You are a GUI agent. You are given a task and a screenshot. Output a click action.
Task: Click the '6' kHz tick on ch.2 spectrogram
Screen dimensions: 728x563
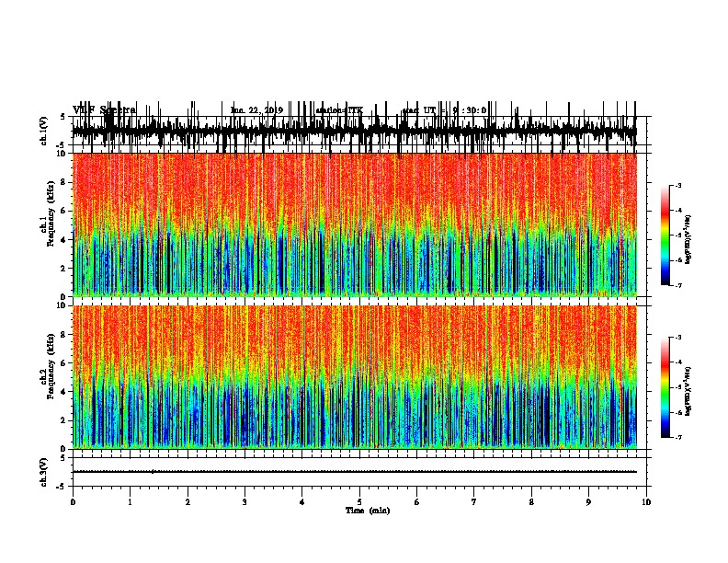63,363
